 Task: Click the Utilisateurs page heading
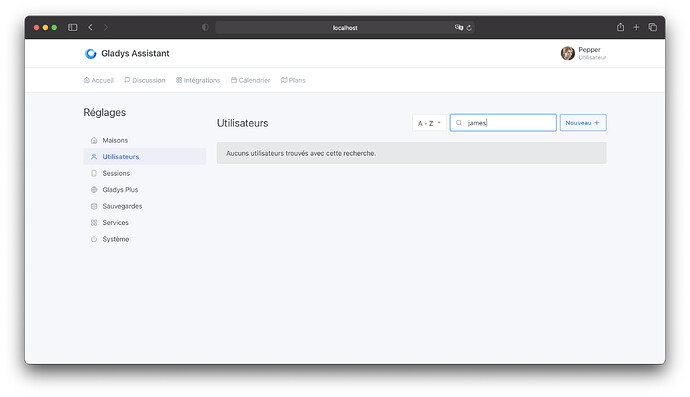click(x=242, y=123)
